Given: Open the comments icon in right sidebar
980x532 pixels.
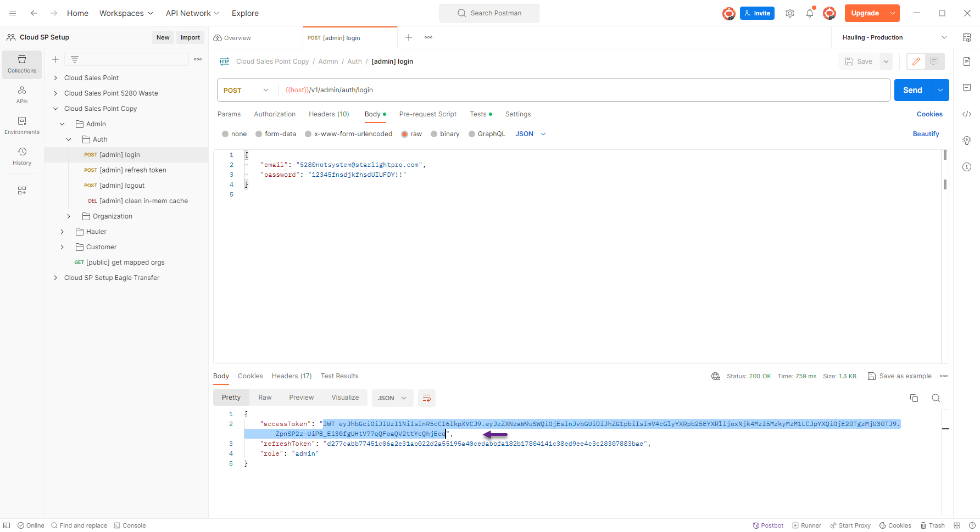Looking at the screenshot, I should [x=967, y=88].
